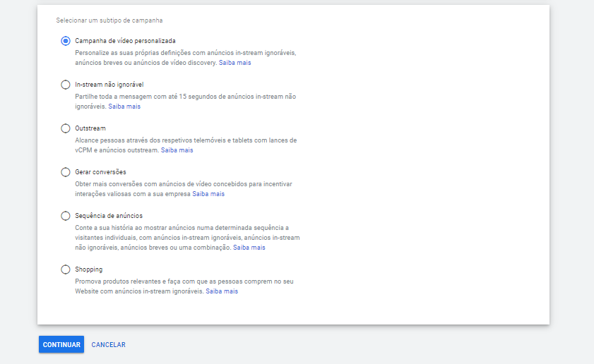Open Saiba mais link under Shopping description
Viewport: 594px width, 364px height.
tap(222, 291)
